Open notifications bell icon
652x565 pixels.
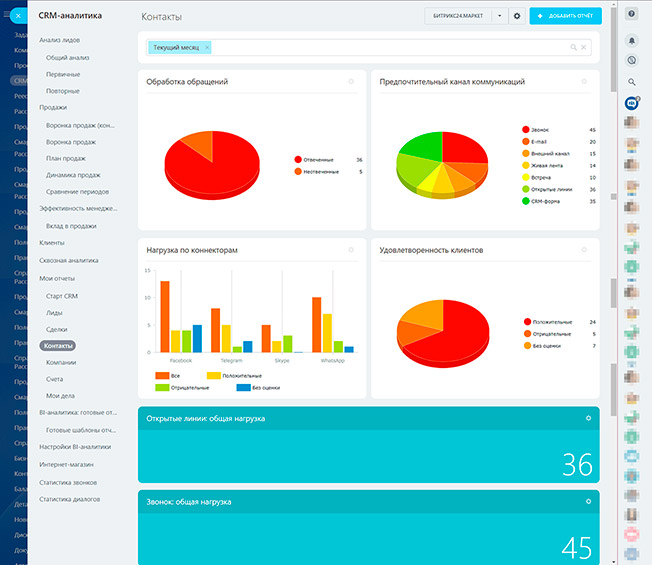632,40
